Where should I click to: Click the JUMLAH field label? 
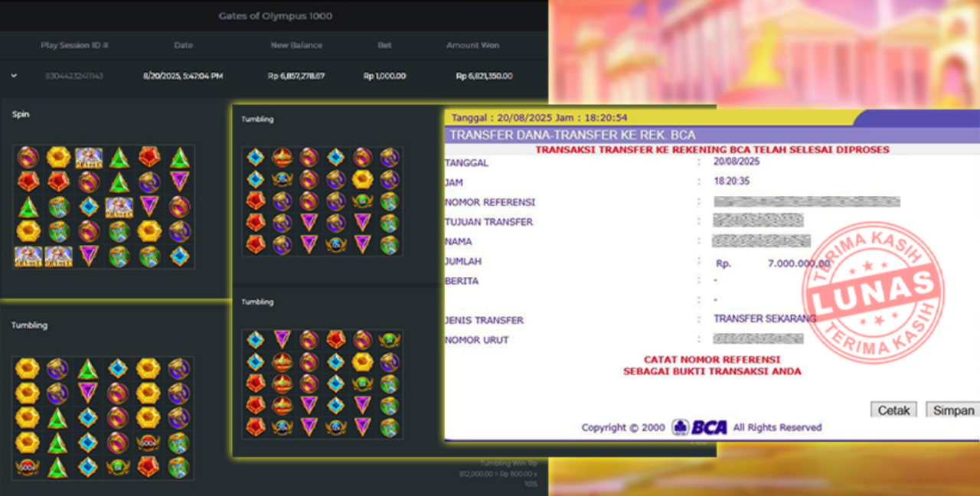pos(463,262)
